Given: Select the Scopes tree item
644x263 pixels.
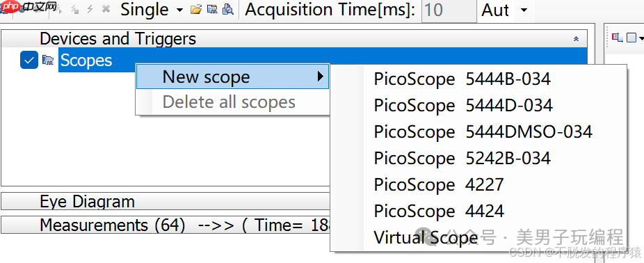Looking at the screenshot, I should tap(86, 61).
